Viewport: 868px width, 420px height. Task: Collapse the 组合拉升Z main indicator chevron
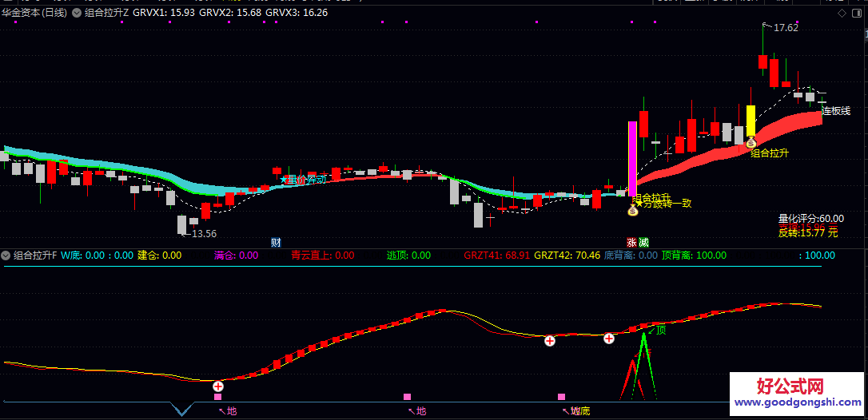click(x=77, y=12)
